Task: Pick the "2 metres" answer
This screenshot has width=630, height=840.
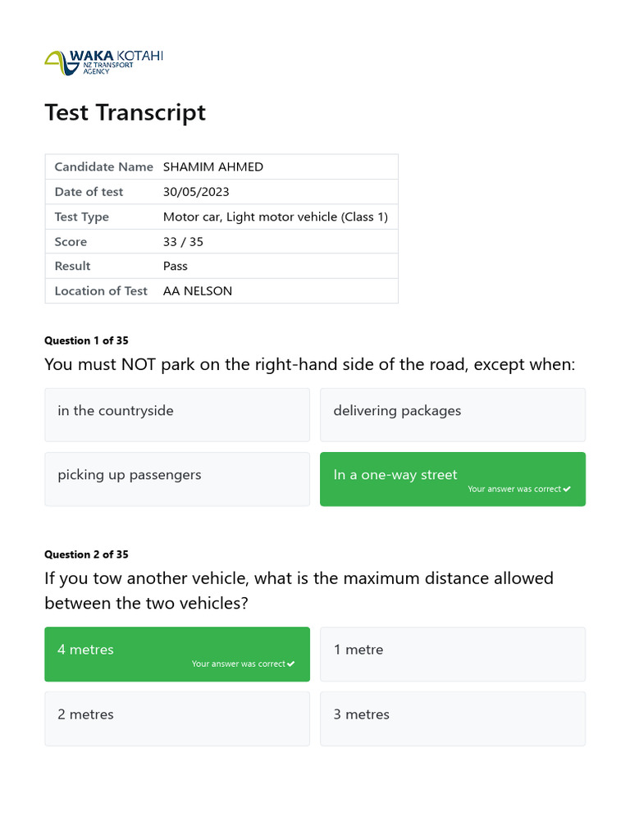Action: [x=176, y=718]
